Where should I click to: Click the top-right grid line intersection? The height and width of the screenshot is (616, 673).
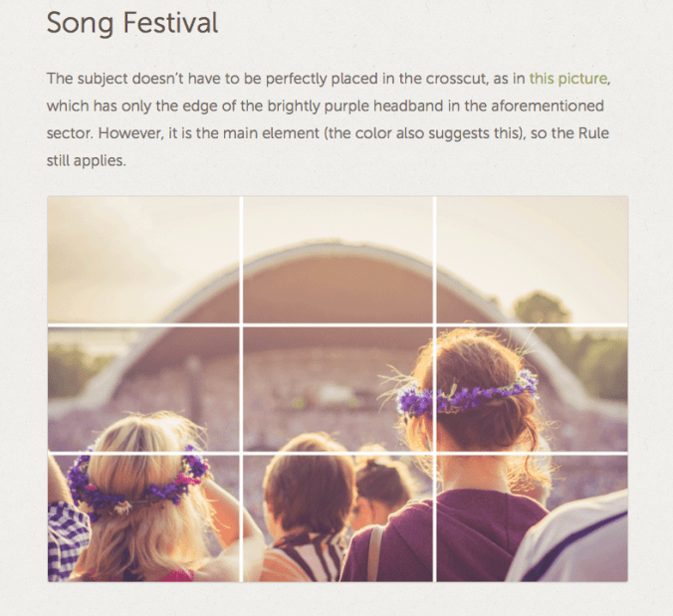click(x=434, y=325)
